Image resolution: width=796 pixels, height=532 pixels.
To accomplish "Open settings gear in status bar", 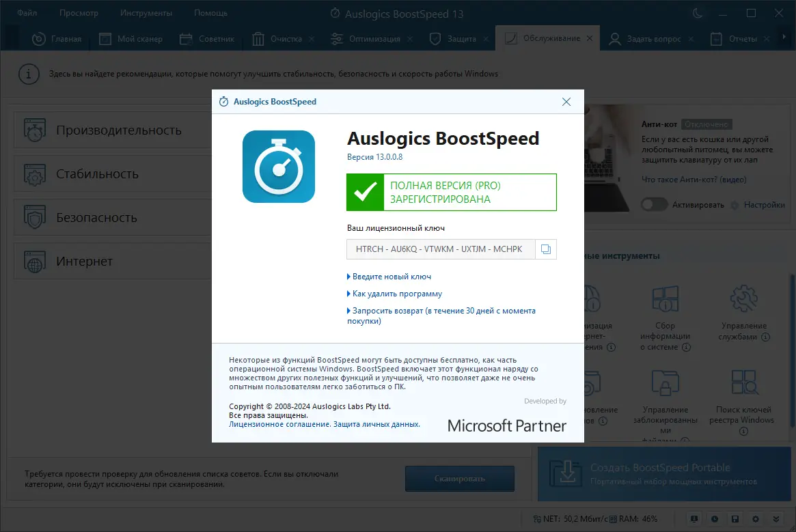I will click(x=756, y=519).
